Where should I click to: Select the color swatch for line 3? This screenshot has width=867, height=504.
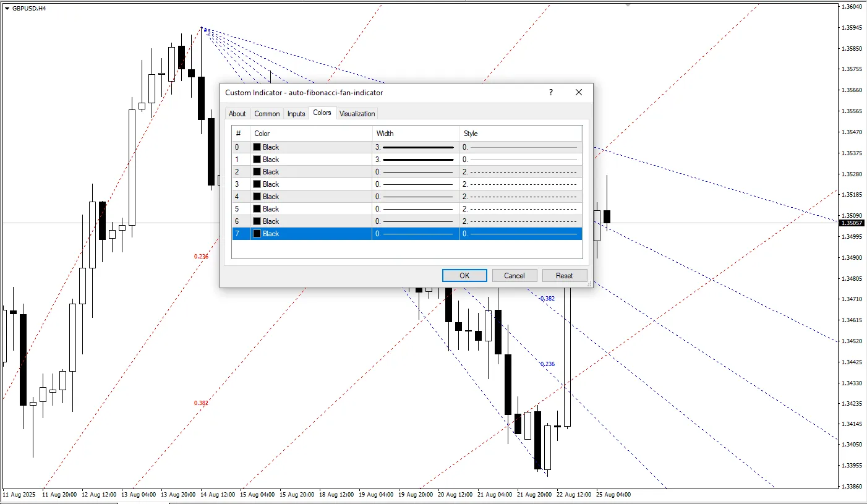click(x=257, y=184)
